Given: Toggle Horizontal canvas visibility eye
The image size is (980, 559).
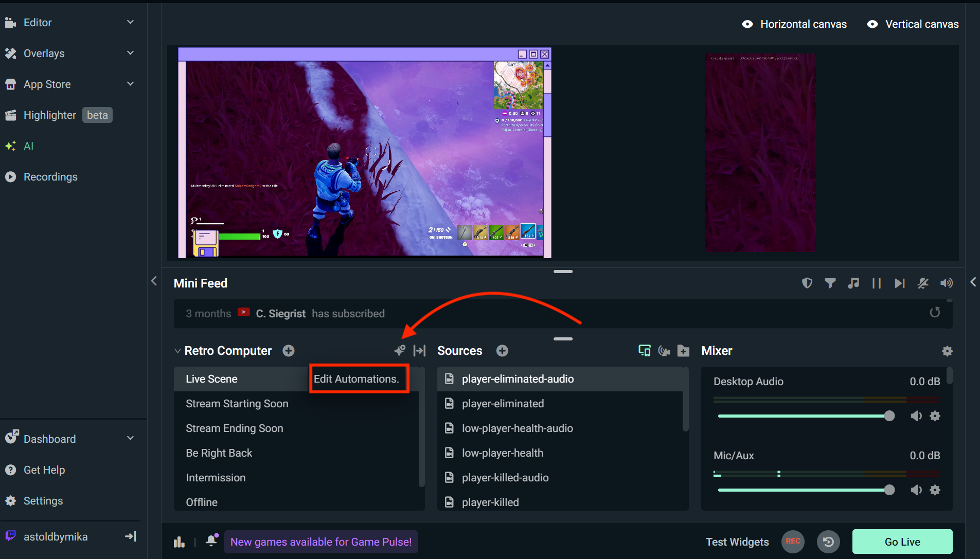Looking at the screenshot, I should (747, 24).
